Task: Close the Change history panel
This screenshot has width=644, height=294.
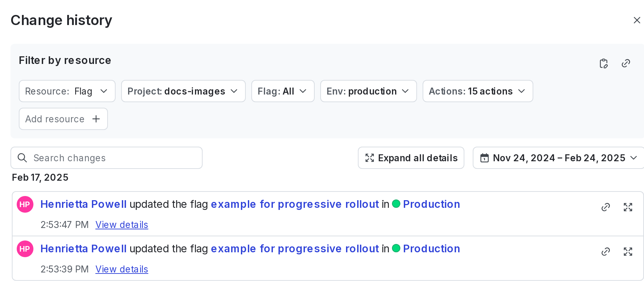Action: coord(637,20)
